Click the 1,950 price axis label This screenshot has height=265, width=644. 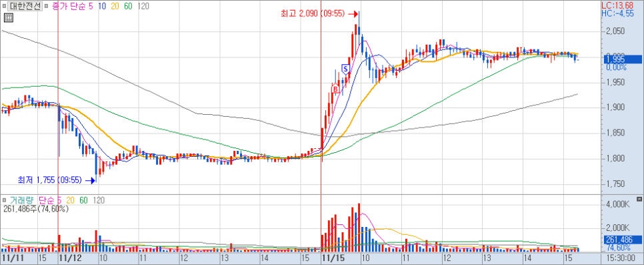coord(615,82)
